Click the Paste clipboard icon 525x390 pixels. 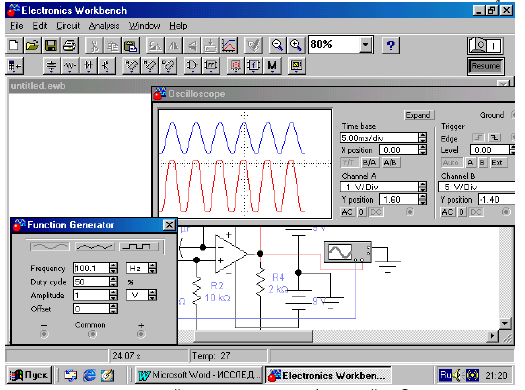(131, 45)
